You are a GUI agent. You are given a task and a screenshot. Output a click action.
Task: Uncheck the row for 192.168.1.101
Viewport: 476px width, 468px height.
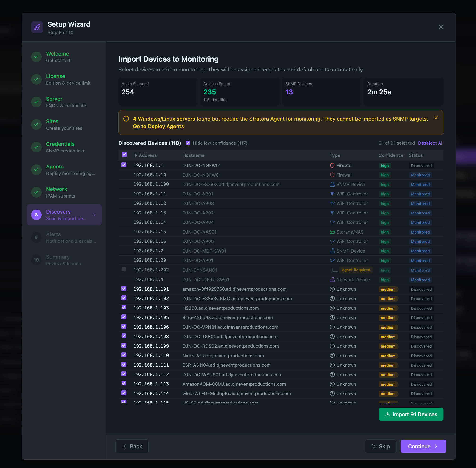124,288
